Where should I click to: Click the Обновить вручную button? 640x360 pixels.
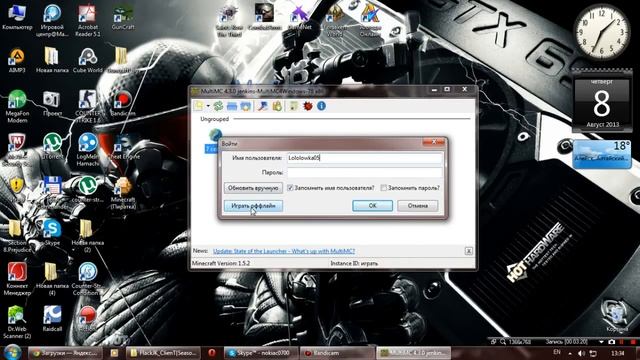(x=253, y=188)
